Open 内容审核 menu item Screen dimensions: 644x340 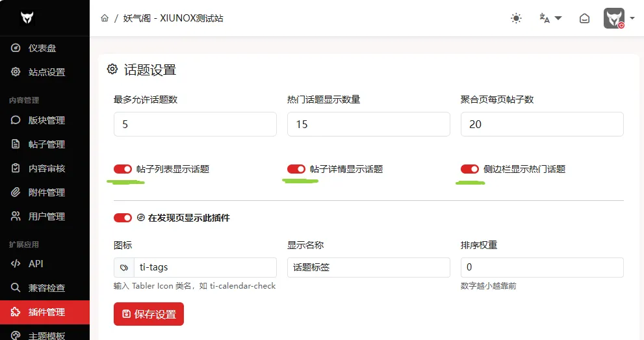[45, 168]
